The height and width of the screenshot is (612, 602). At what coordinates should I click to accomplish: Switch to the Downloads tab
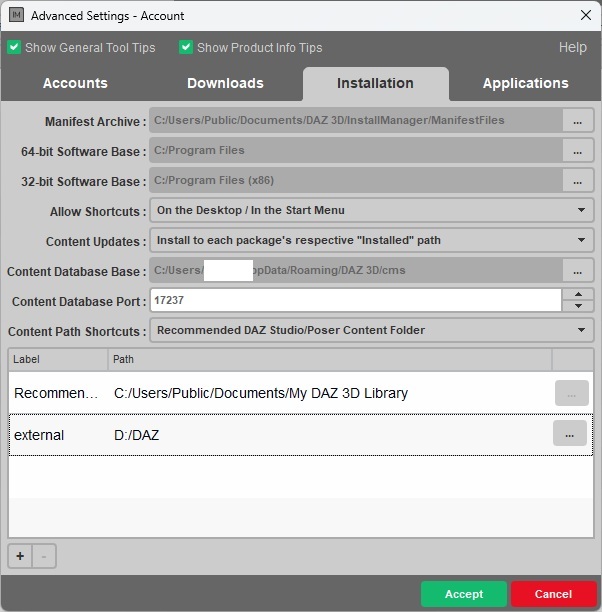tap(225, 83)
